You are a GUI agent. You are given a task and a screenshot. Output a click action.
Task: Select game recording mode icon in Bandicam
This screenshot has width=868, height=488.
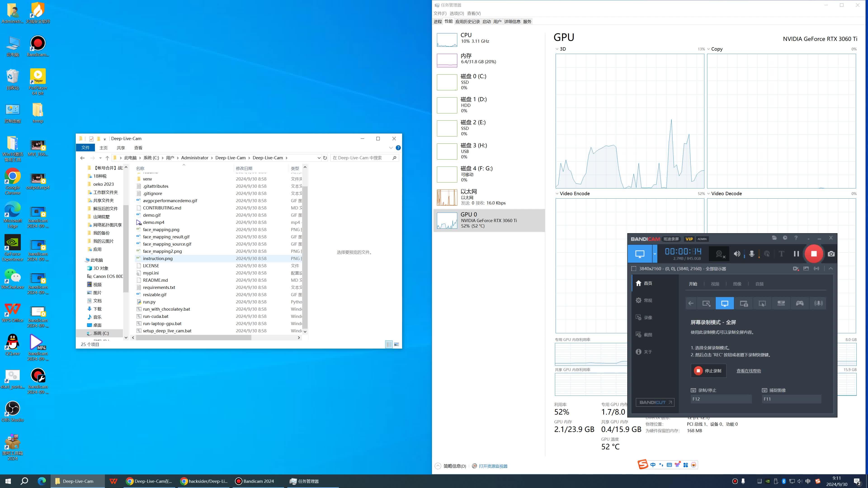click(x=800, y=303)
